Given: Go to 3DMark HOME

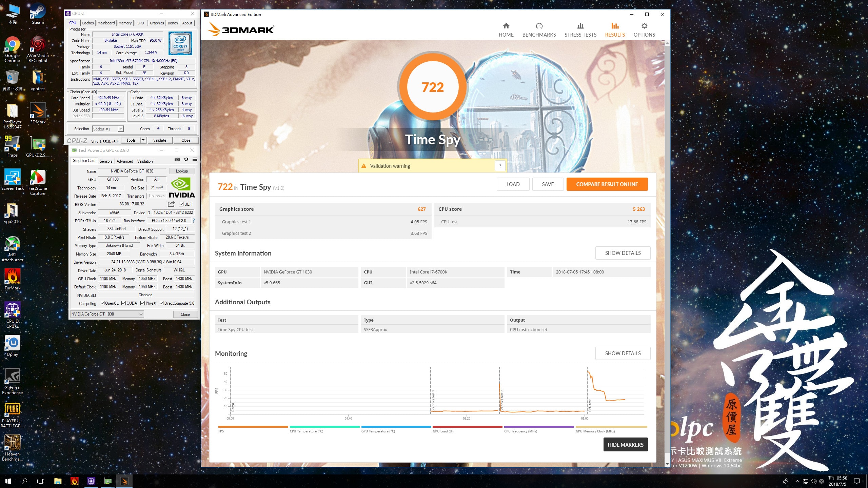Looking at the screenshot, I should click(x=506, y=30).
